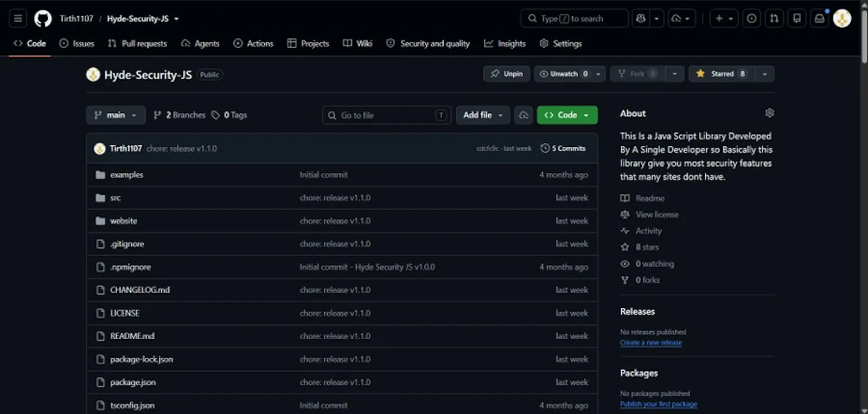Viewport: 868px width, 414px height.
Task: Click the create new plus icon
Action: [x=719, y=18]
